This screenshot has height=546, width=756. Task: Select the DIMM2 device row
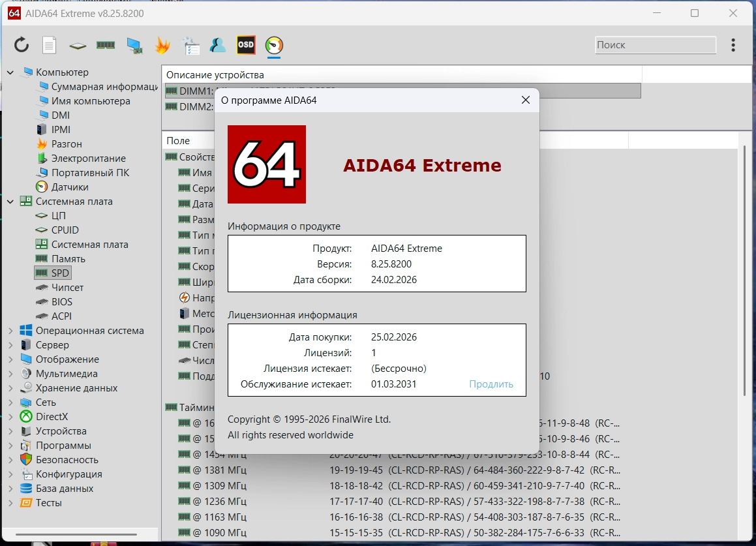click(196, 106)
